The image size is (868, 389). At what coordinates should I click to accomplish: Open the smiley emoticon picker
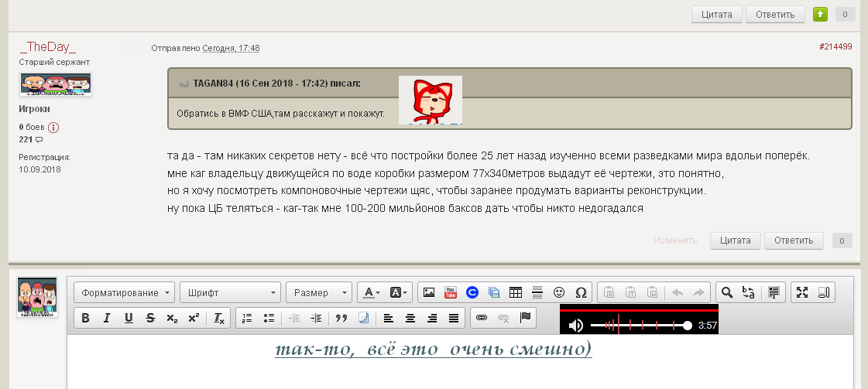(x=559, y=292)
